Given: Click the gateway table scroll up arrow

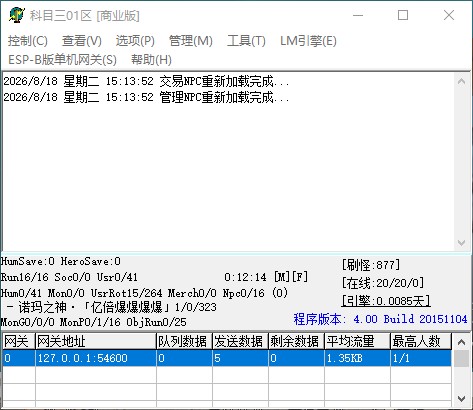Looking at the screenshot, I should [462, 342].
